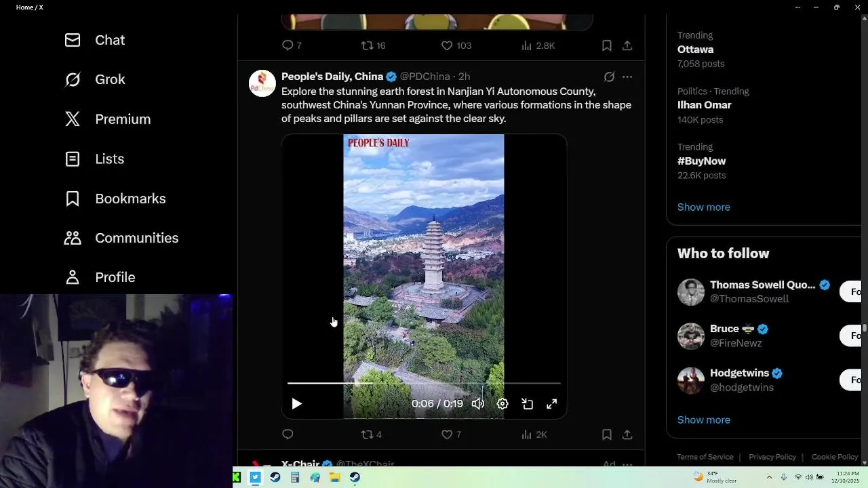
Task: Open Grok explain icon on PDChina post
Action: pyautogui.click(x=610, y=77)
